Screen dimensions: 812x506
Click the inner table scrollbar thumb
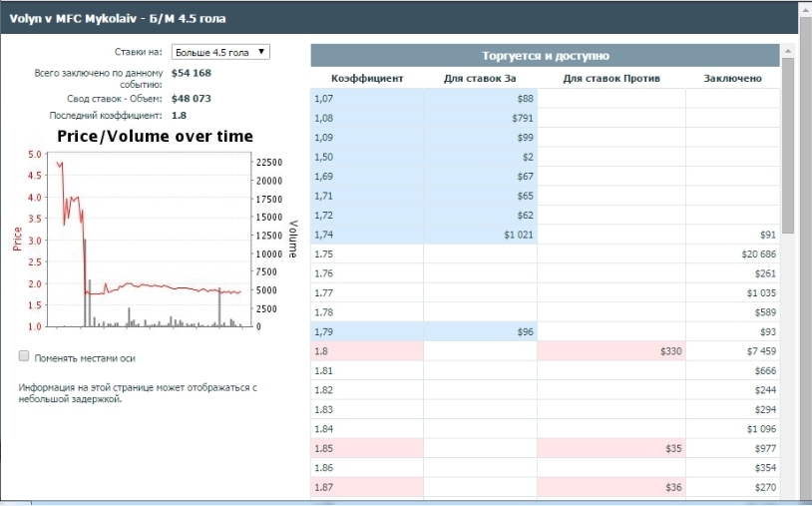click(x=787, y=145)
